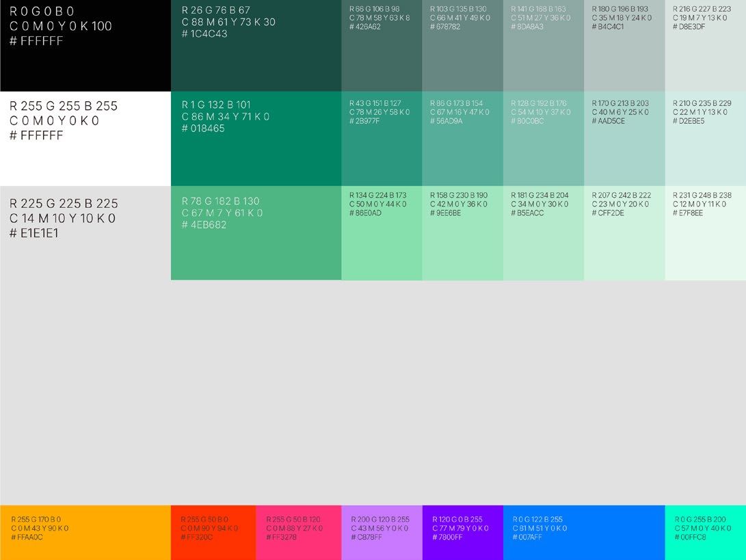Click the '# E1E1E1' hex label
This screenshot has height=560, width=746.
[34, 233]
